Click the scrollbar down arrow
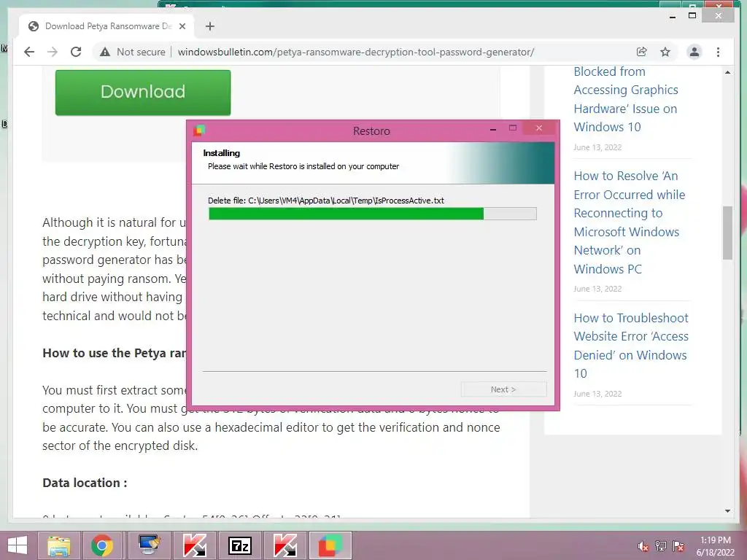This screenshot has width=747, height=560. click(727, 511)
